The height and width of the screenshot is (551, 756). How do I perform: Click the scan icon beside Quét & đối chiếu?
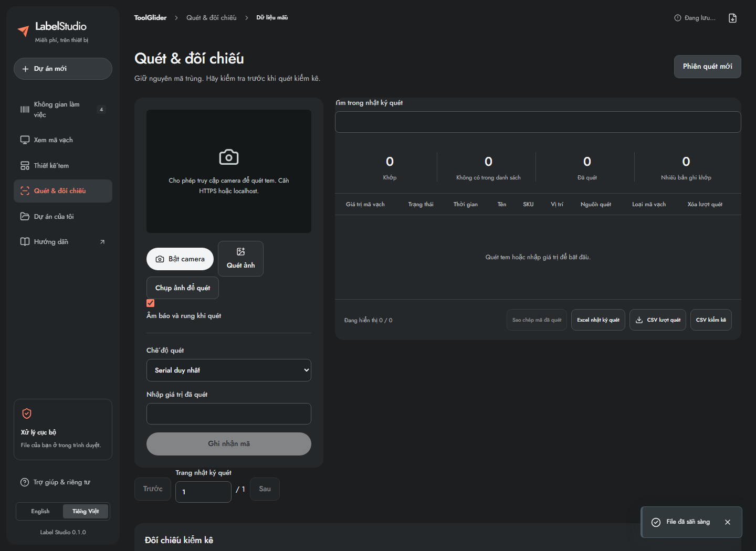[25, 191]
